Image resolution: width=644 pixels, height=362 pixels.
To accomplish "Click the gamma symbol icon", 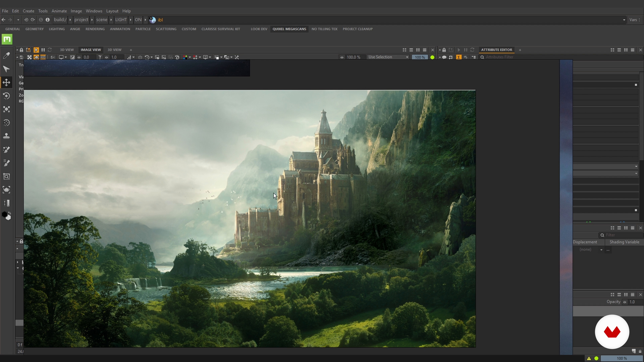I will click(100, 57).
